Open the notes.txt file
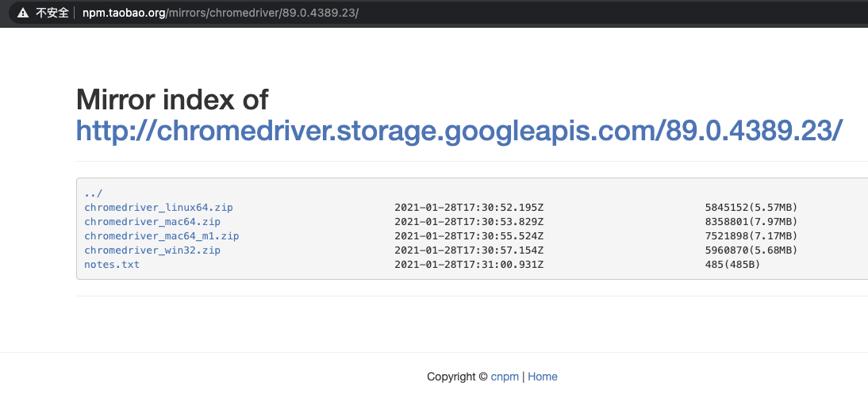 click(x=112, y=265)
